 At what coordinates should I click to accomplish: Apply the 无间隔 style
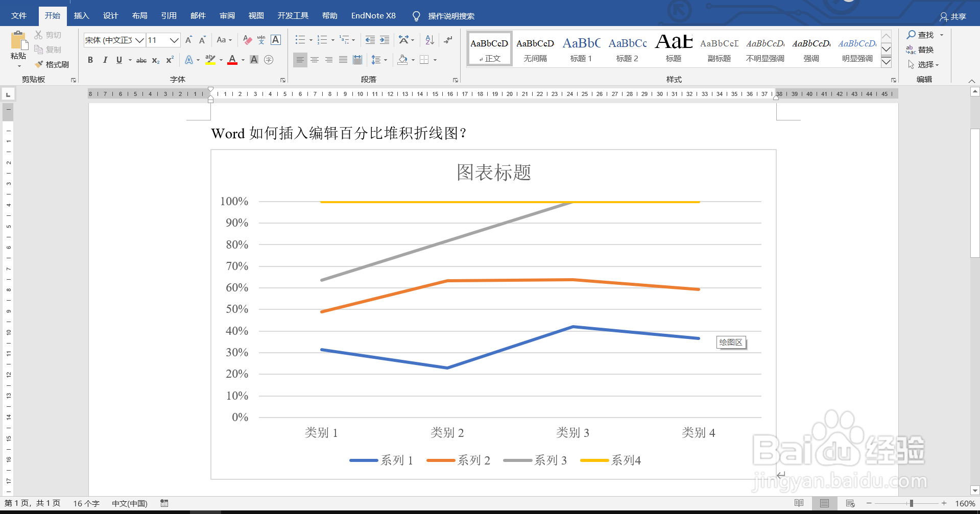[x=535, y=49]
